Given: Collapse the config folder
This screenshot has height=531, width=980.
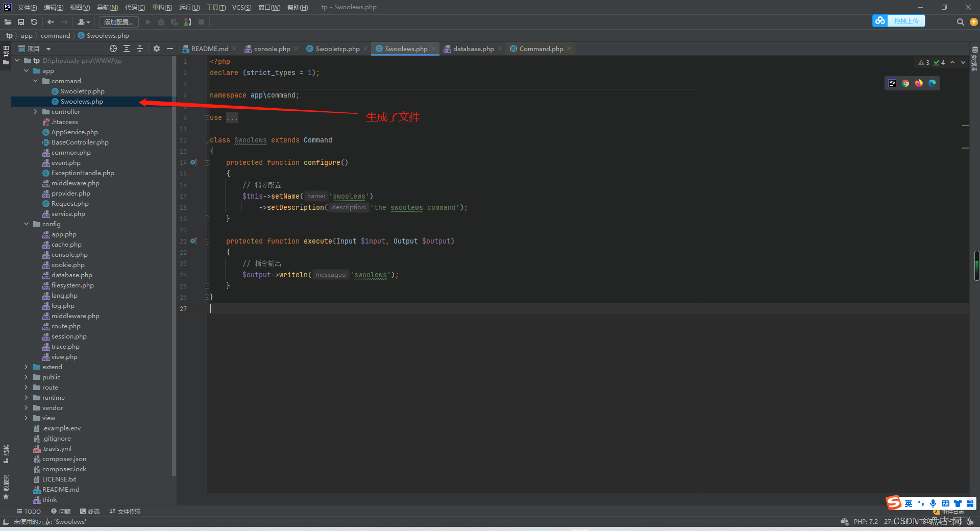Looking at the screenshot, I should [26, 224].
